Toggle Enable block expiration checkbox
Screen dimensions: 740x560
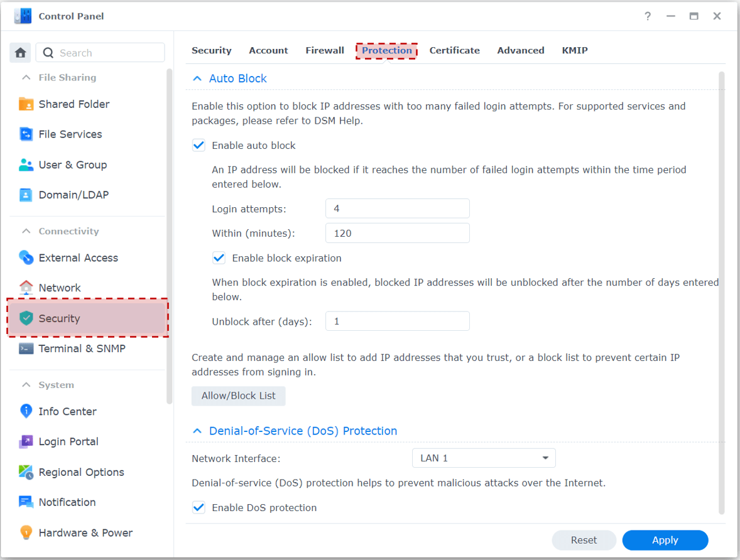tap(219, 258)
